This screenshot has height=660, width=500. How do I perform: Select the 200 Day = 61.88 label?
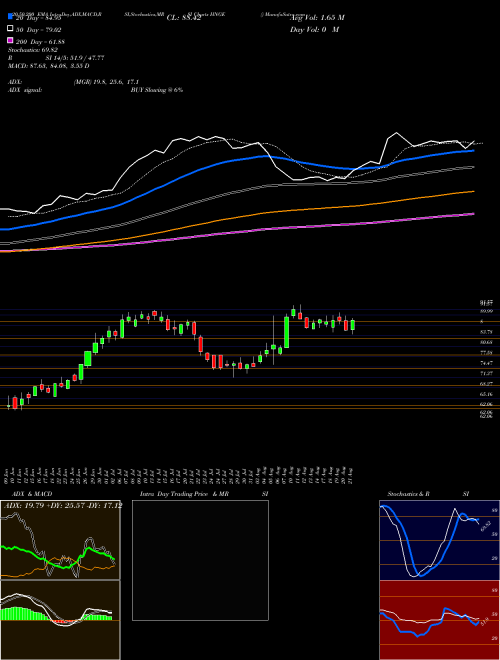(x=40, y=42)
